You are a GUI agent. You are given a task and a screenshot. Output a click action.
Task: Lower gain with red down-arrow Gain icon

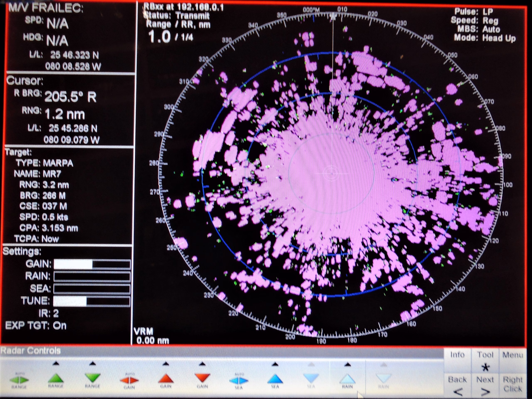[x=202, y=378]
